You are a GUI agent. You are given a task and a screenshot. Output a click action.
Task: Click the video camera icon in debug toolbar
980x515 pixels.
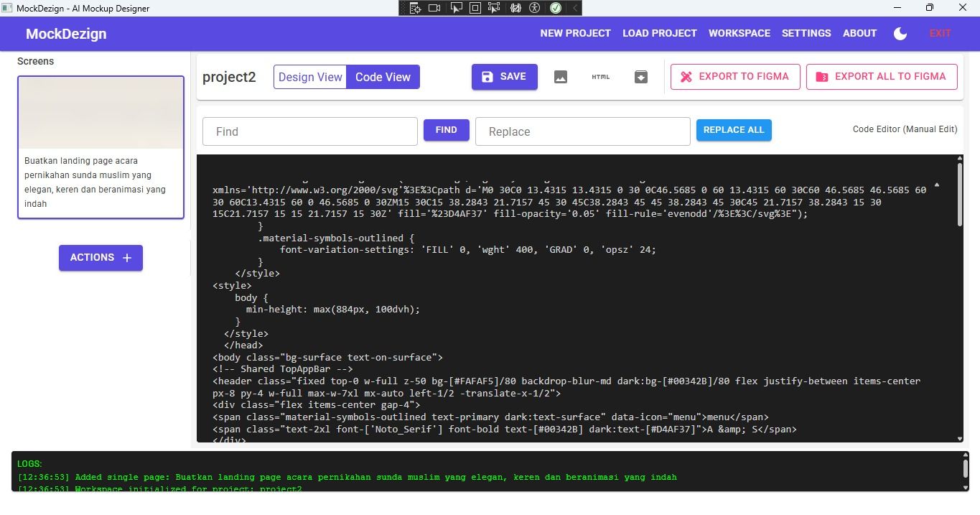pos(434,8)
